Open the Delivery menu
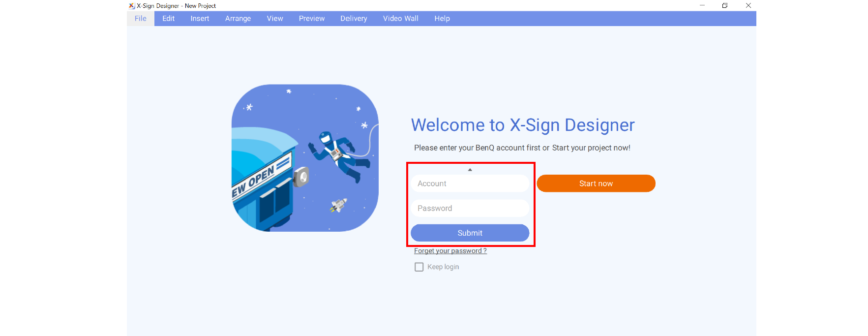The height and width of the screenshot is (336, 868). 354,19
